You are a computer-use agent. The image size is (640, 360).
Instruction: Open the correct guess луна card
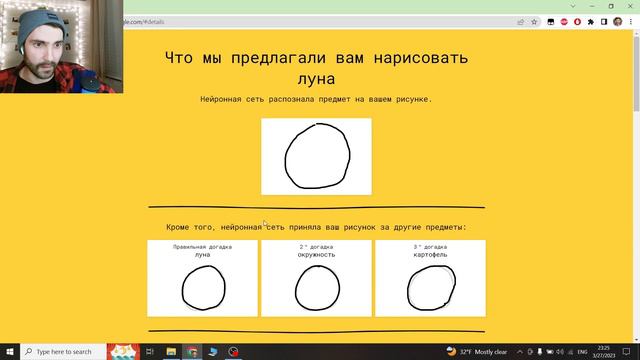click(x=202, y=278)
